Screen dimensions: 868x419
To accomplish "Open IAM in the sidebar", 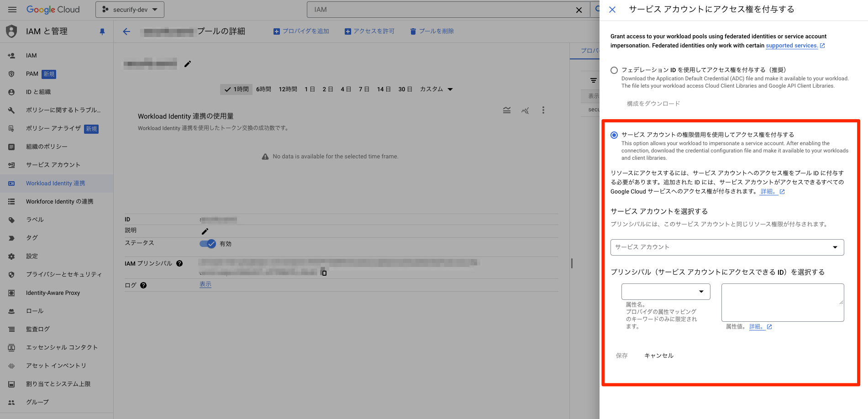I will click(x=57, y=56).
